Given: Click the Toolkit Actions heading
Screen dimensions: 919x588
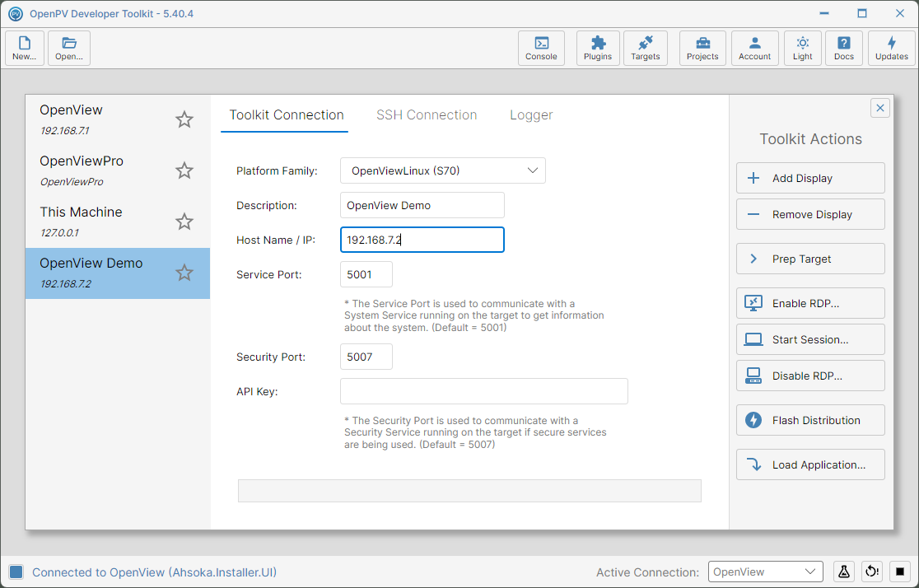Looking at the screenshot, I should point(810,139).
